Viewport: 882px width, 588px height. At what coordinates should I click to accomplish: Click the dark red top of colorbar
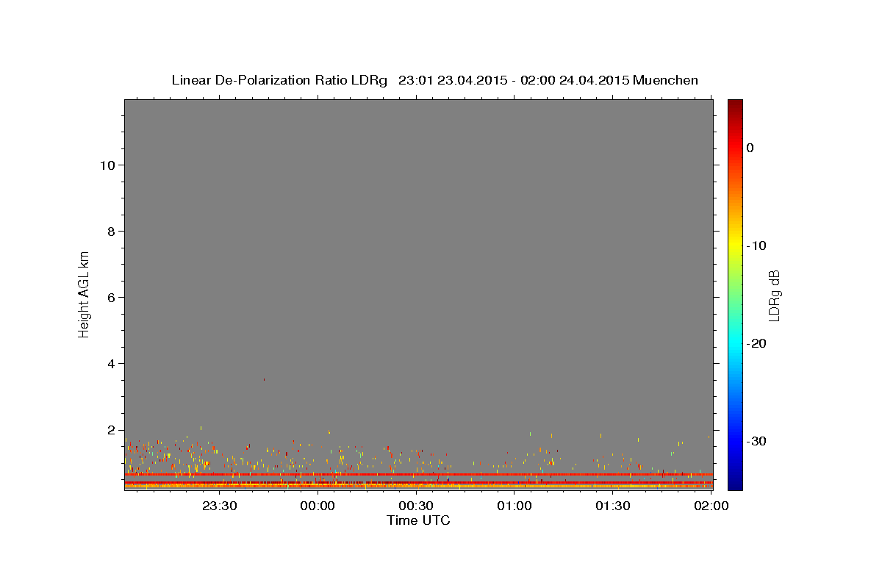point(735,107)
